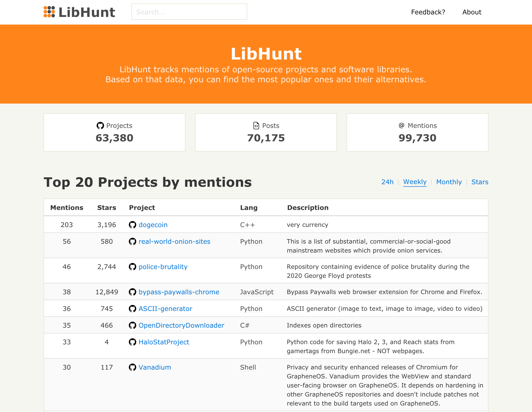Click stars value 3,196
The image size is (532, 412).
pyautogui.click(x=107, y=225)
